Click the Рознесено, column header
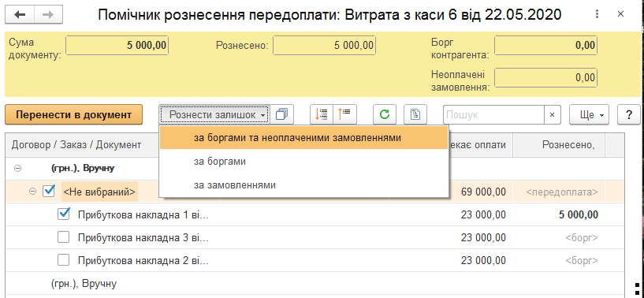The height and width of the screenshot is (298, 644). (x=559, y=145)
